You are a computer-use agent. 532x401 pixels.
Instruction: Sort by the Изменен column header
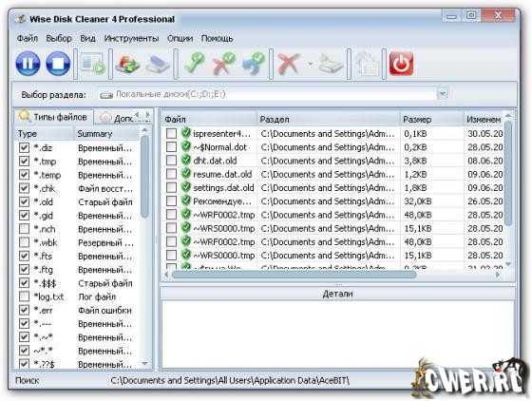coord(484,120)
